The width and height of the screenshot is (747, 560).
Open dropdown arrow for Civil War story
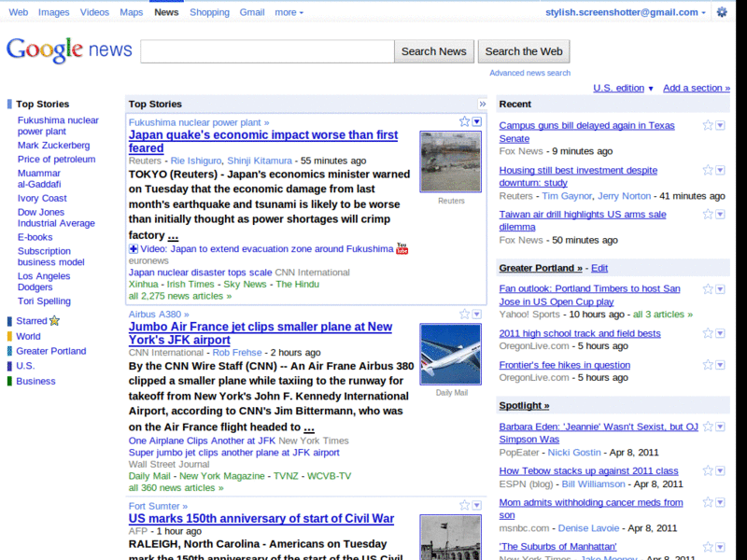click(477, 506)
